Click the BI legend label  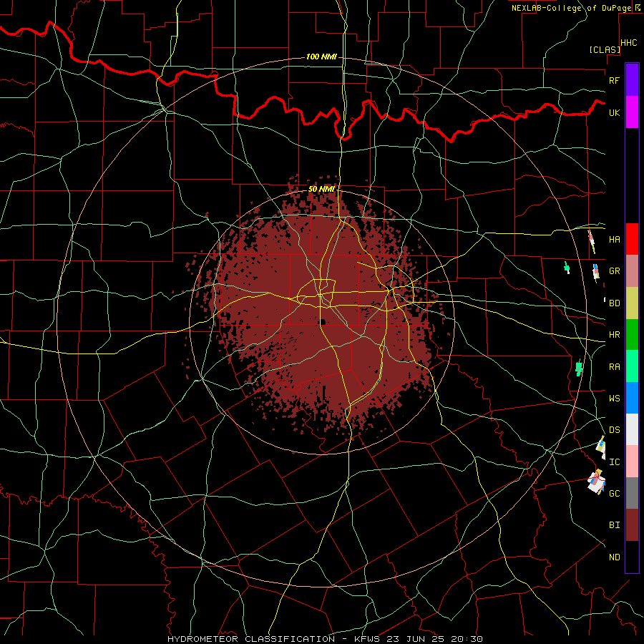click(615, 525)
